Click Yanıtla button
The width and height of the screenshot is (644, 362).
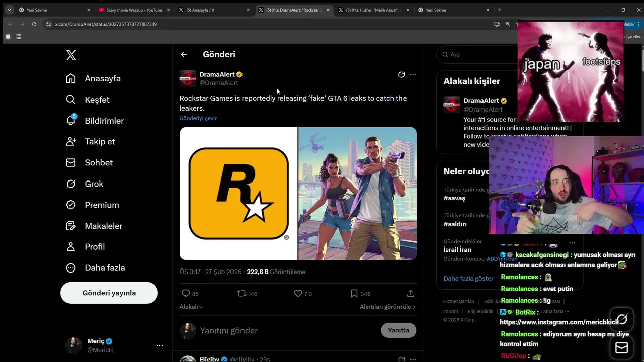point(398,330)
